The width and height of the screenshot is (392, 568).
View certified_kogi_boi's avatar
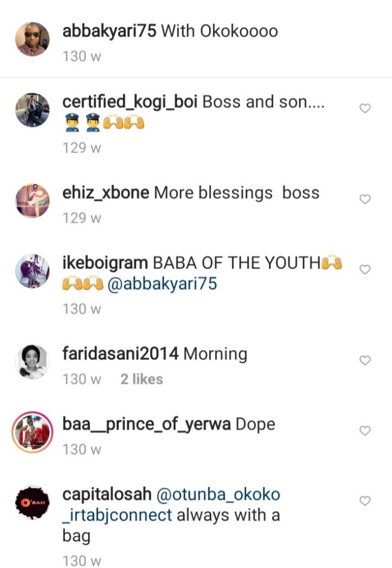pyautogui.click(x=32, y=110)
